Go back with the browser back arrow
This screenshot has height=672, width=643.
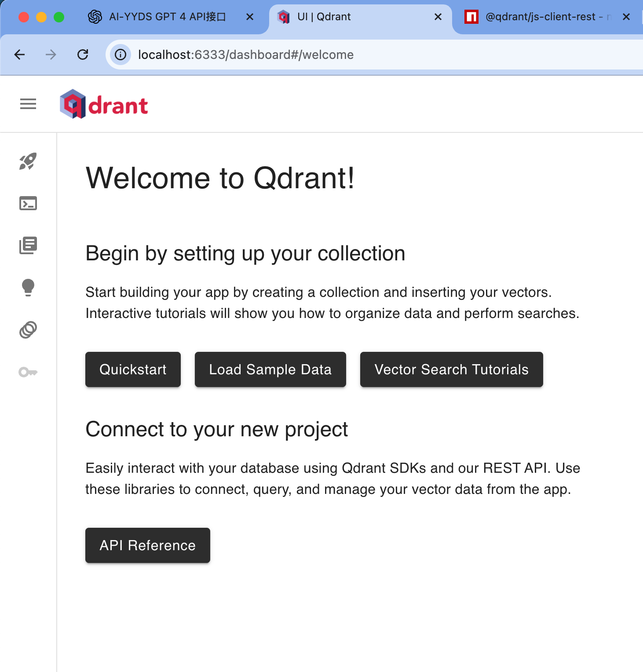click(x=19, y=55)
